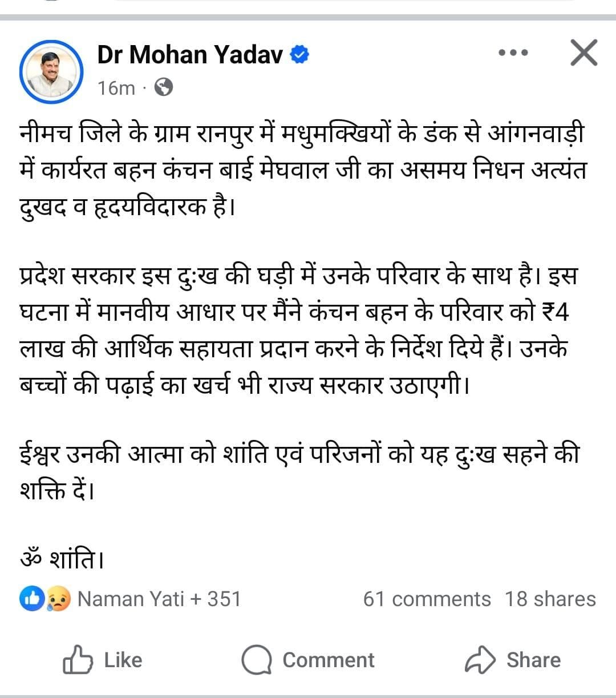This screenshot has height=698, width=616.
Task: Click the globe public audience icon
Action: [164, 87]
